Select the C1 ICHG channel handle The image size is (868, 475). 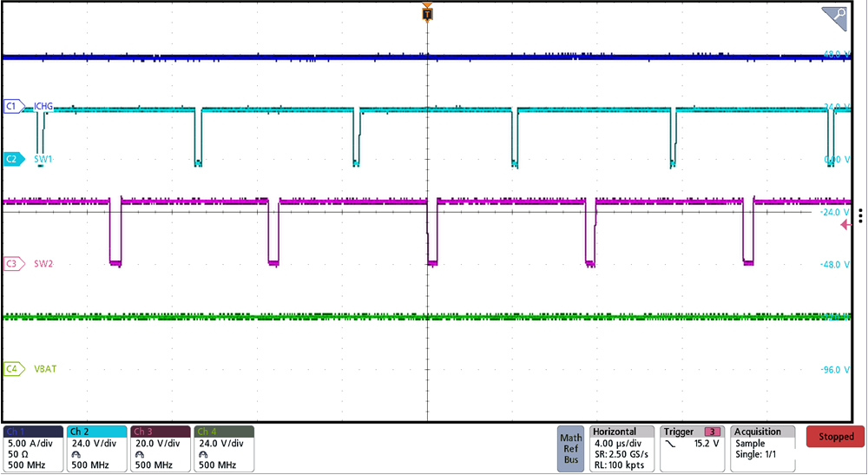point(12,106)
